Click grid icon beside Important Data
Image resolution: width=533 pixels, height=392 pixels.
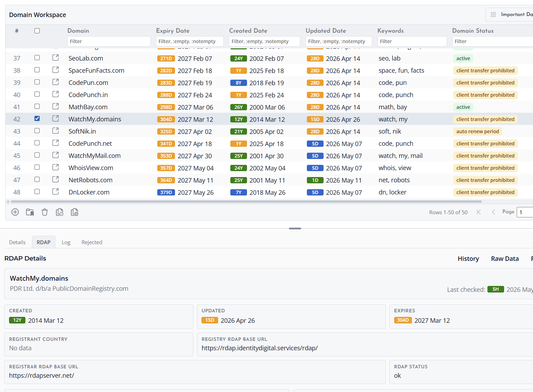(x=493, y=15)
